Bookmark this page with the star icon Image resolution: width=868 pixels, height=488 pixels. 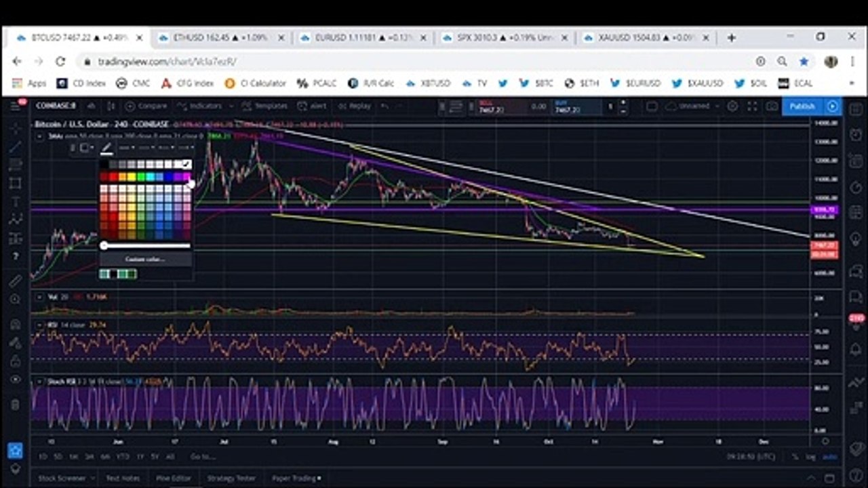pos(804,62)
